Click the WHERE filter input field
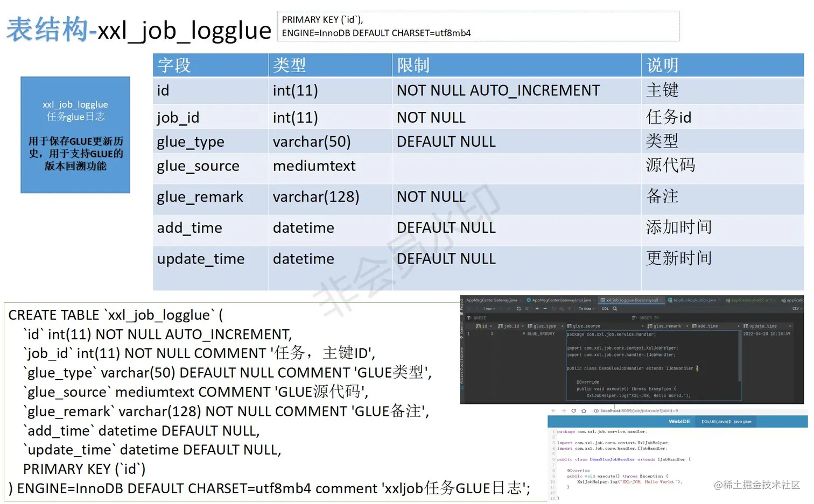This screenshot has height=504, width=814. pyautogui.click(x=549, y=318)
